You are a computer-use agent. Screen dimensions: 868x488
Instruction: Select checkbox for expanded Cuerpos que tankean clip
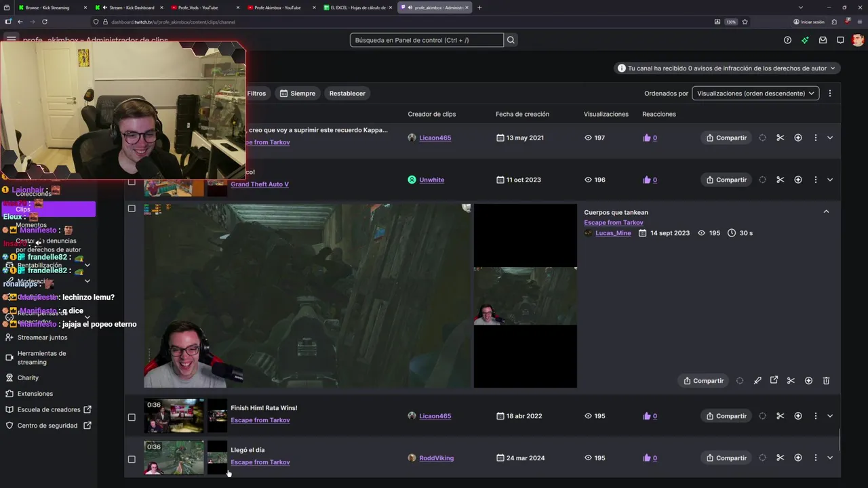click(132, 209)
